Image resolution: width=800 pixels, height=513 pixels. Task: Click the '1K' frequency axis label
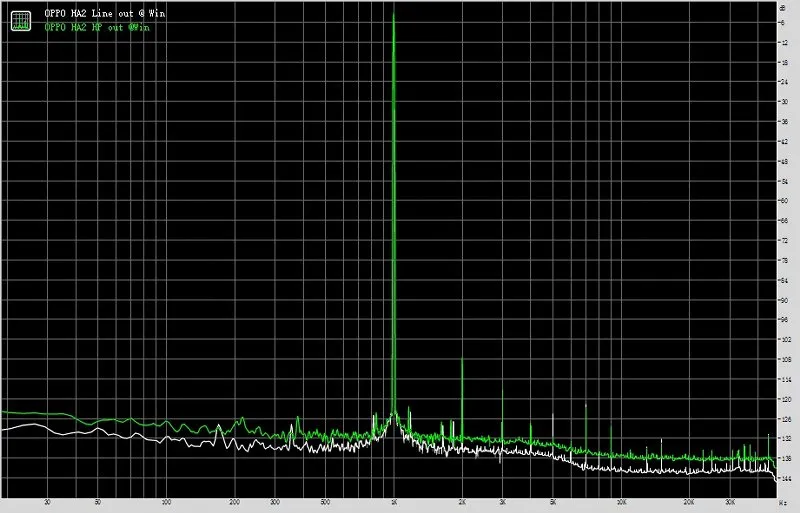(394, 502)
